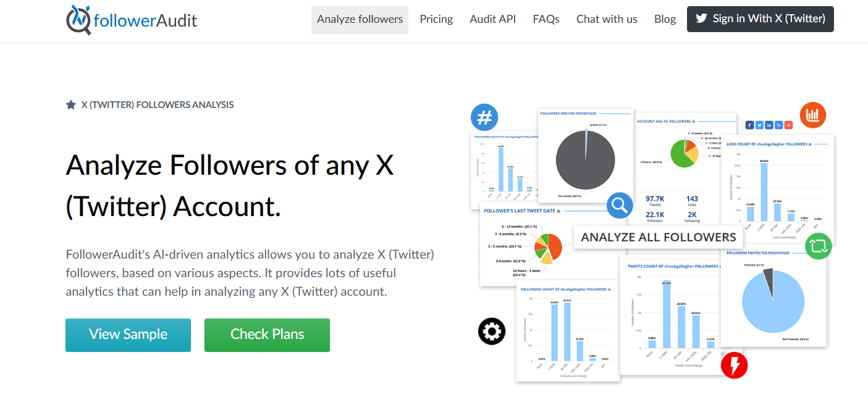The image size is (868, 413).
Task: Click the blue magnifier search icon
Action: (x=620, y=206)
